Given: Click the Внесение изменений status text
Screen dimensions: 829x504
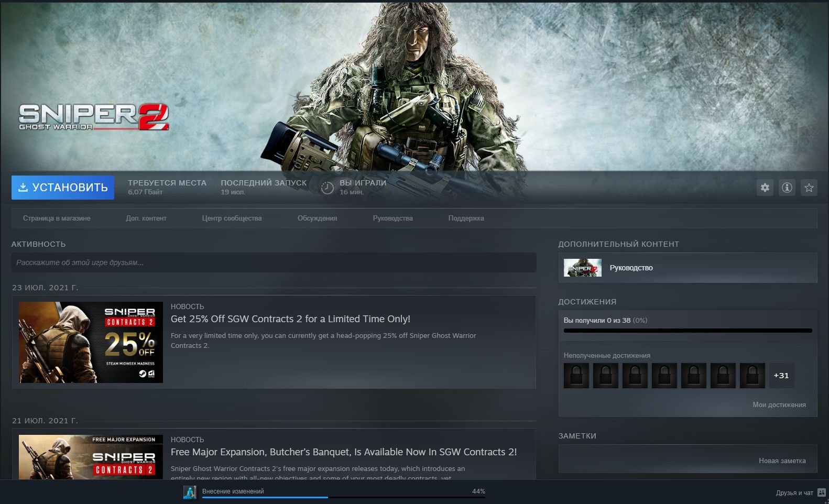Looking at the screenshot, I should [233, 491].
